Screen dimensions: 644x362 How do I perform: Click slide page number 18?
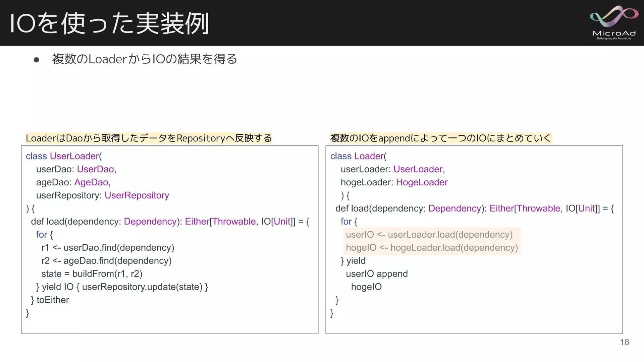624,342
